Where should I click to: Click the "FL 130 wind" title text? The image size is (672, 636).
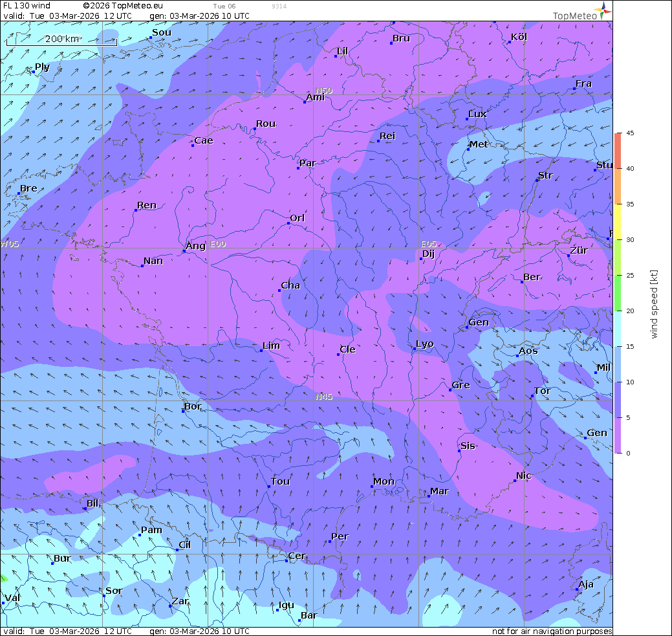(27, 6)
